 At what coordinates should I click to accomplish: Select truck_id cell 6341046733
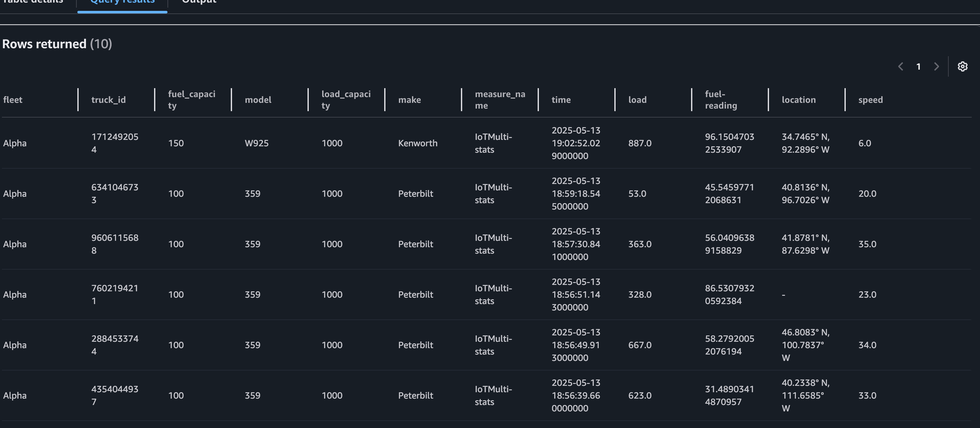click(114, 194)
